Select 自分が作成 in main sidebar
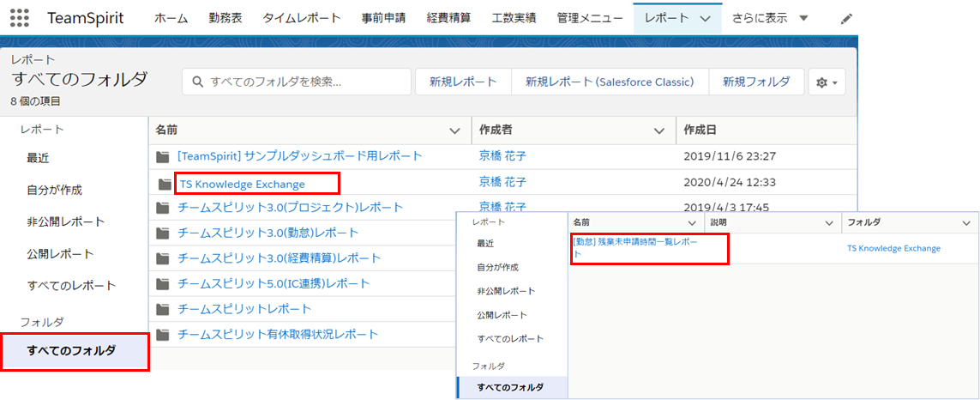This screenshot has width=980, height=400. pos(54,191)
